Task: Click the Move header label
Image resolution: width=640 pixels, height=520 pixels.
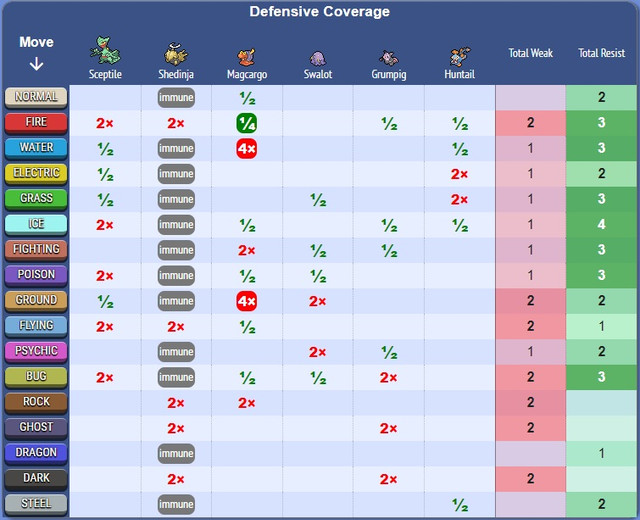Action: [36, 42]
